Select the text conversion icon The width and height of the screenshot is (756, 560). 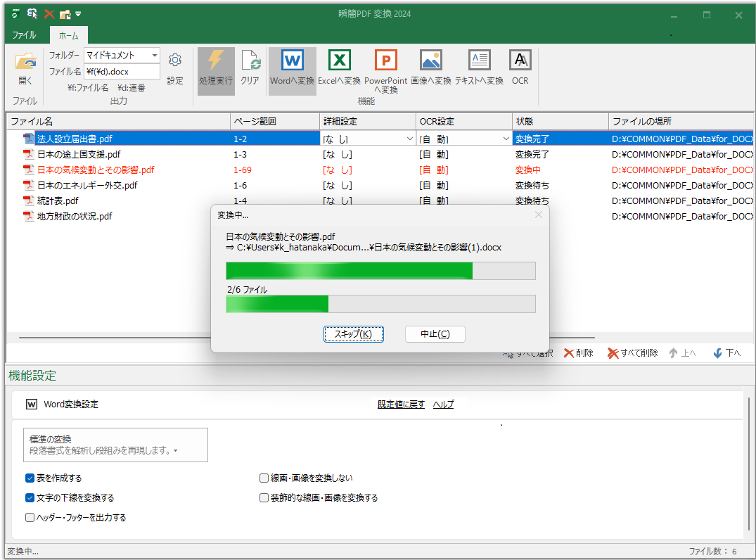pyautogui.click(x=479, y=61)
